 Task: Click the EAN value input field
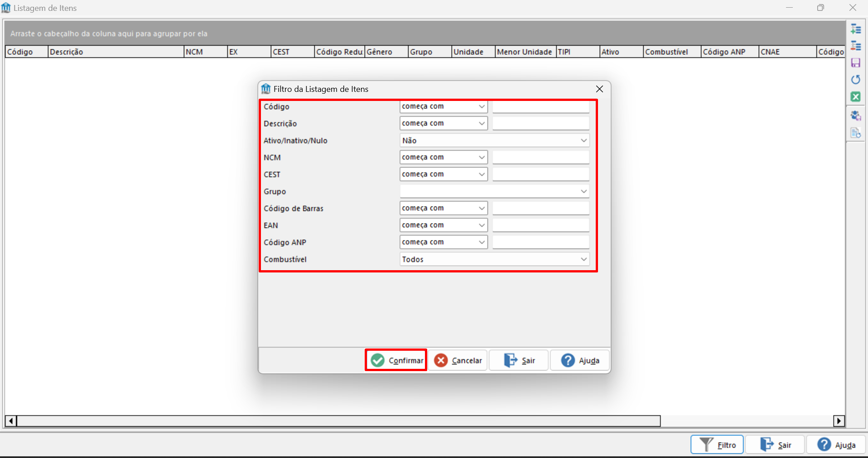click(x=541, y=225)
